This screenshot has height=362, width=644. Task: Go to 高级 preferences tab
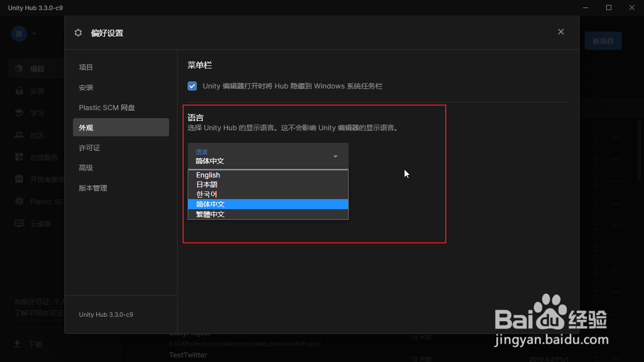click(x=121, y=168)
